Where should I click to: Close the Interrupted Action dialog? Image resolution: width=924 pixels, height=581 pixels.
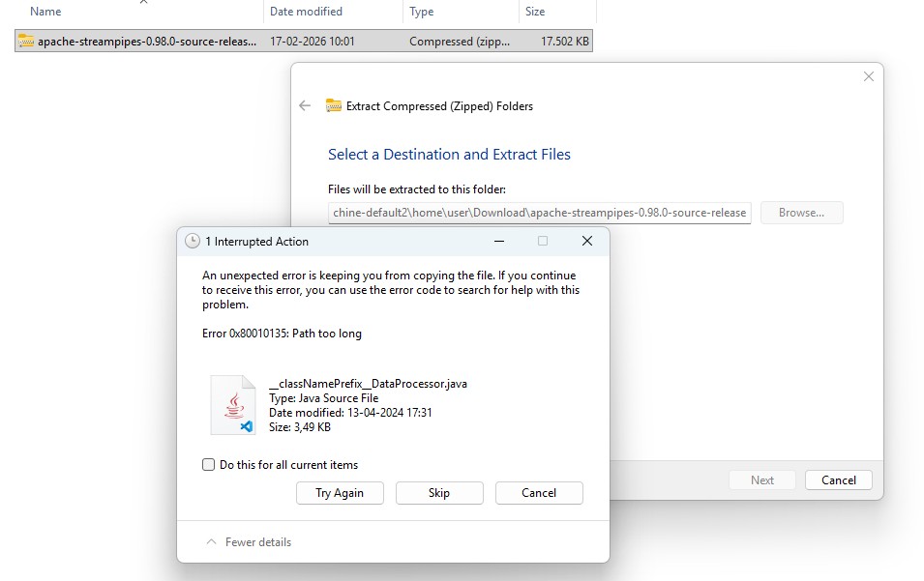(x=586, y=241)
